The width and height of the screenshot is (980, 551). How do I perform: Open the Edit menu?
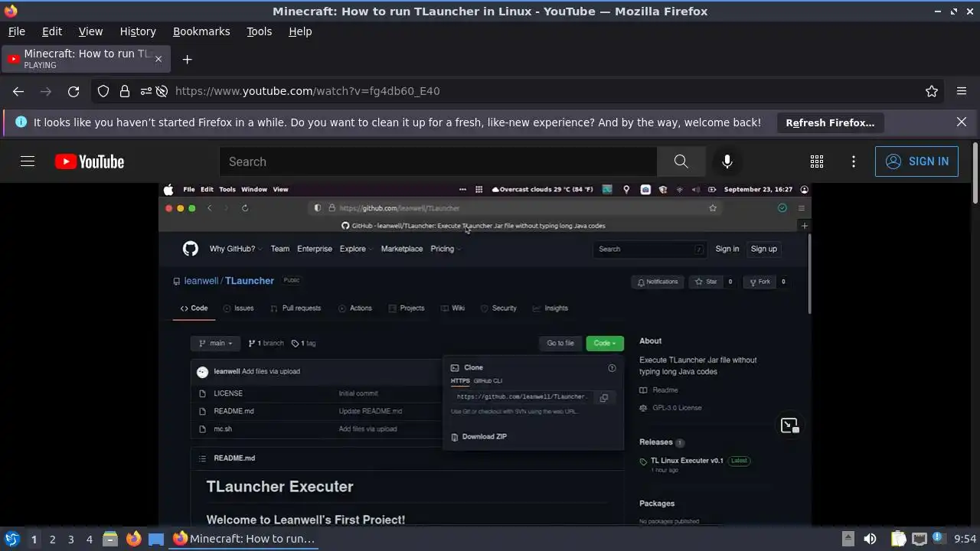(52, 31)
